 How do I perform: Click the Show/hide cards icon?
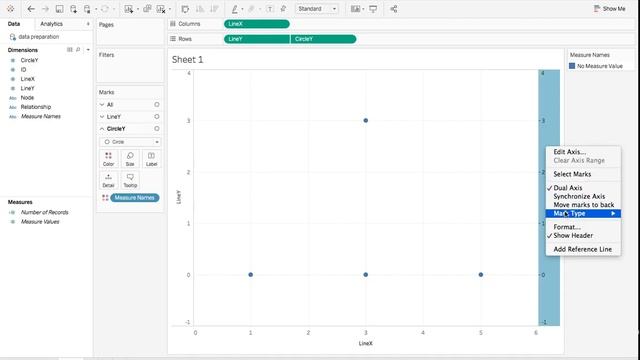(356, 9)
